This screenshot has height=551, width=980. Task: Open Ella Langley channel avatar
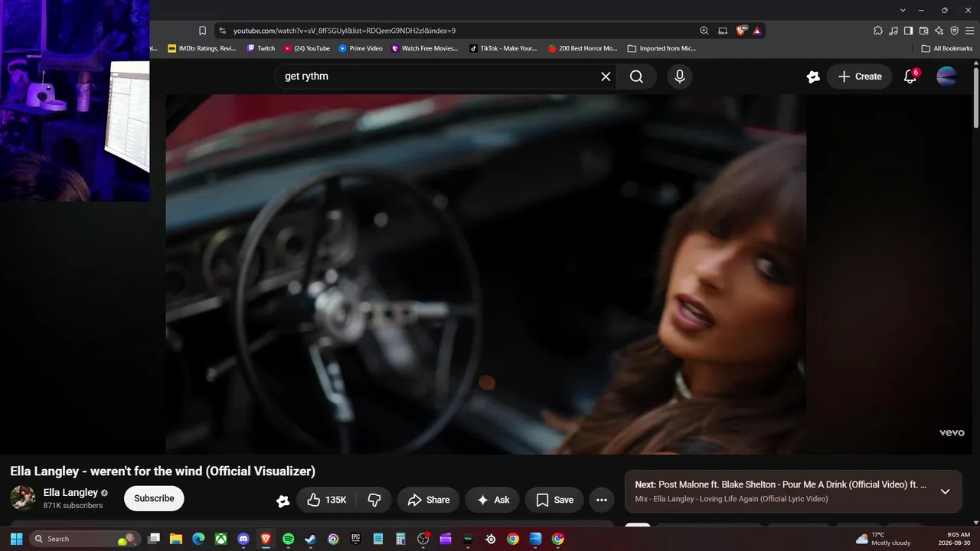point(23,498)
